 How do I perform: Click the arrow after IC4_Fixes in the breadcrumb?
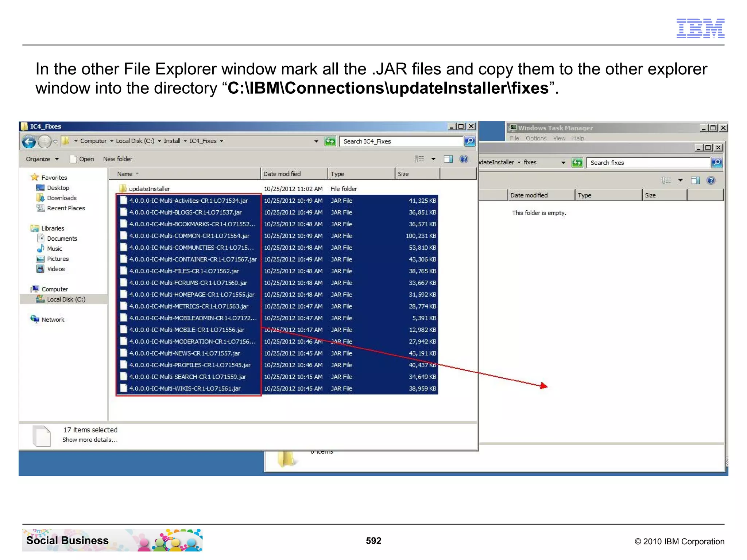tap(221, 141)
